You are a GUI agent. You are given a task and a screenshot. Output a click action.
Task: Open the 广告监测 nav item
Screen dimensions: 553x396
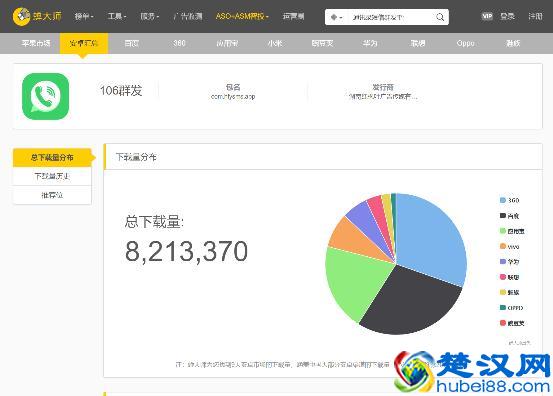click(188, 16)
